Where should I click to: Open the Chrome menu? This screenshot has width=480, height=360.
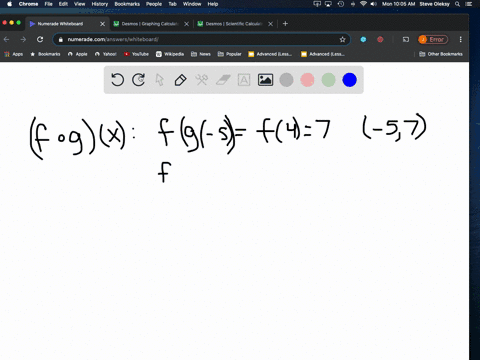coord(28,4)
